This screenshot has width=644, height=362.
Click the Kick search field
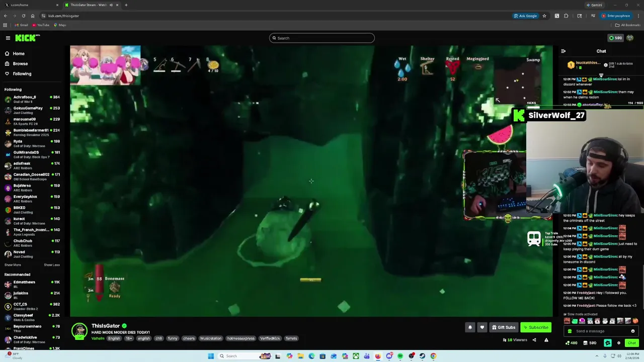coord(322,38)
